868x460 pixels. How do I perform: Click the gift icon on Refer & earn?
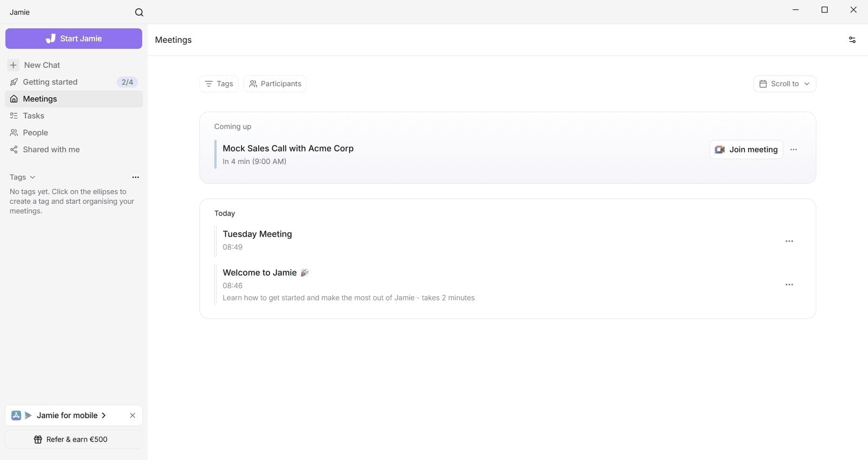(38, 439)
